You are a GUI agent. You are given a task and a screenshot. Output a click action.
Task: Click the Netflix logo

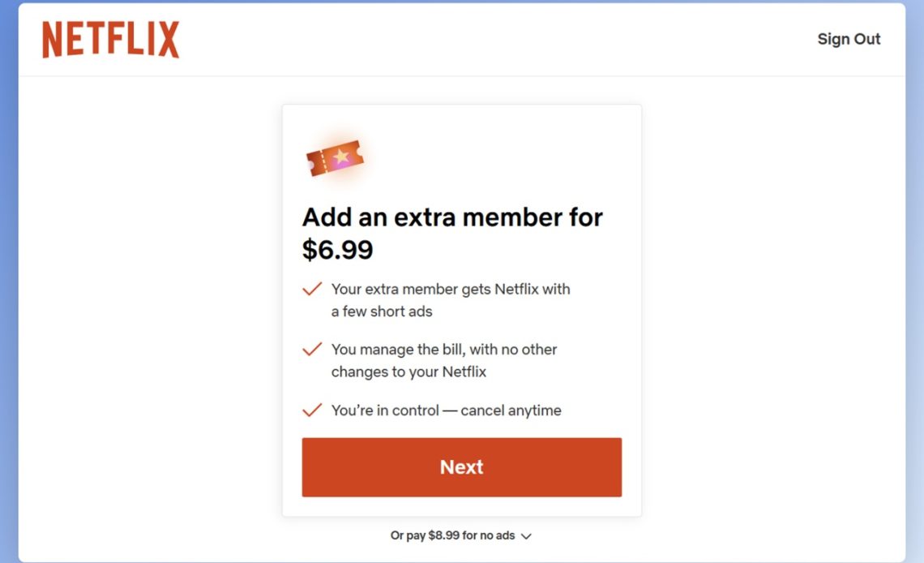[x=111, y=40]
